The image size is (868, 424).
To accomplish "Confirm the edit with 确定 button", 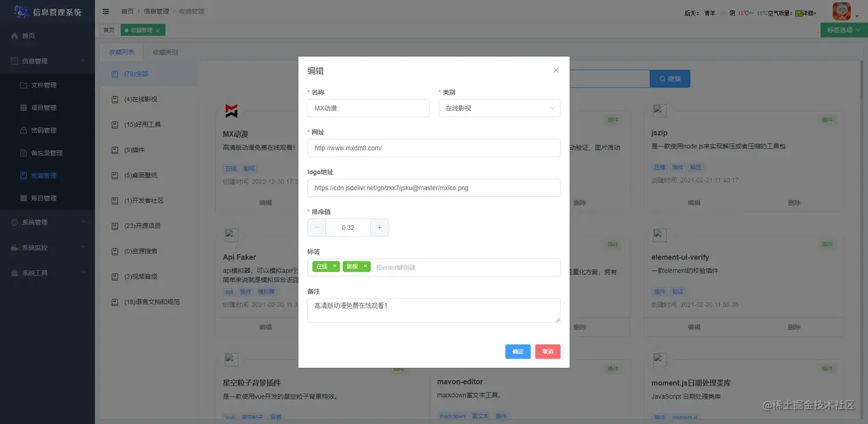I will coord(518,352).
